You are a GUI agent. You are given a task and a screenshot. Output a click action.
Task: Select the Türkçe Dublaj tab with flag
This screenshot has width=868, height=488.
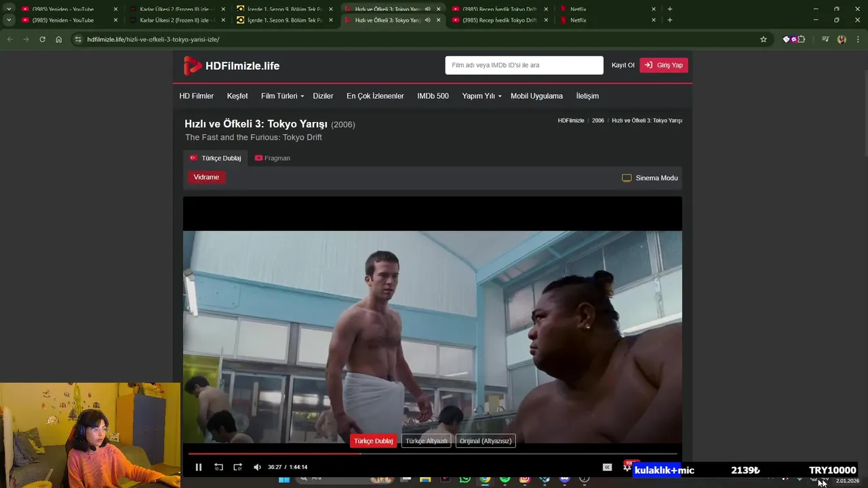pos(215,158)
